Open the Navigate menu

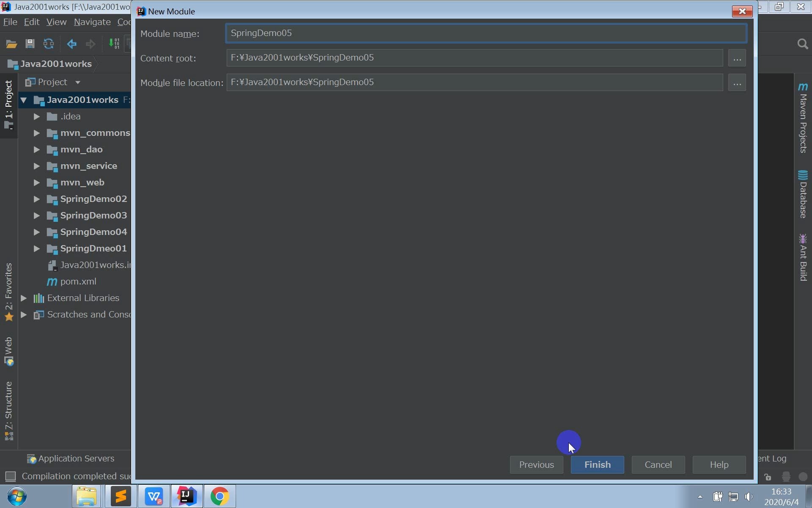click(x=92, y=22)
